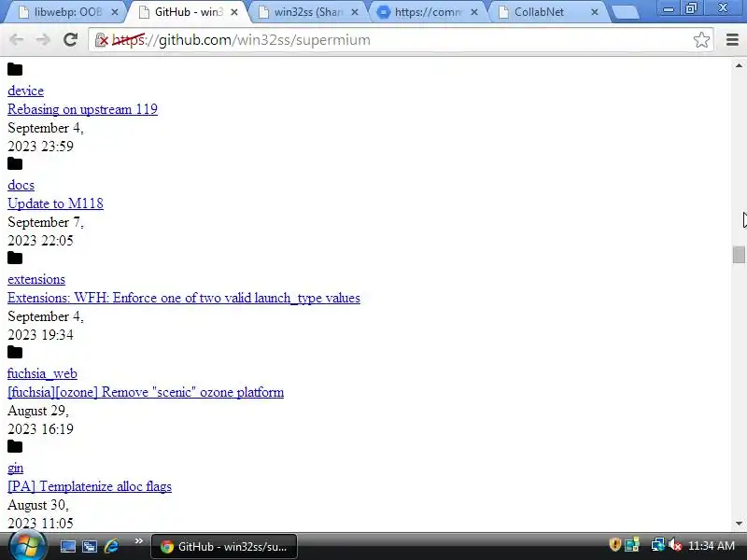Open the [PA] Templatenize alloc flags commit
Image resolution: width=747 pixels, height=560 pixels.
coord(90,486)
